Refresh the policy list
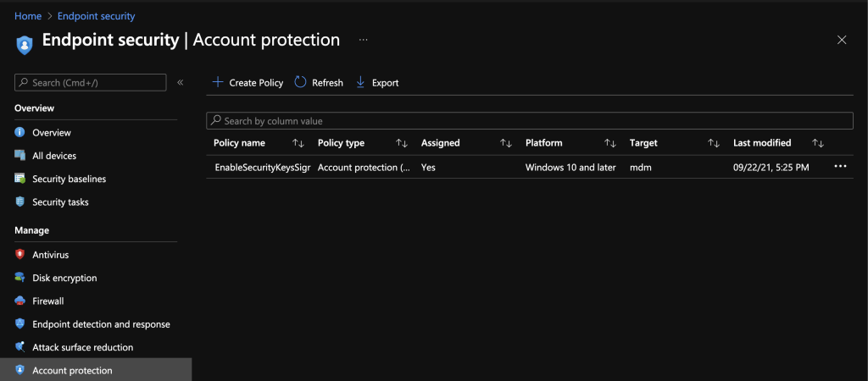 point(319,82)
